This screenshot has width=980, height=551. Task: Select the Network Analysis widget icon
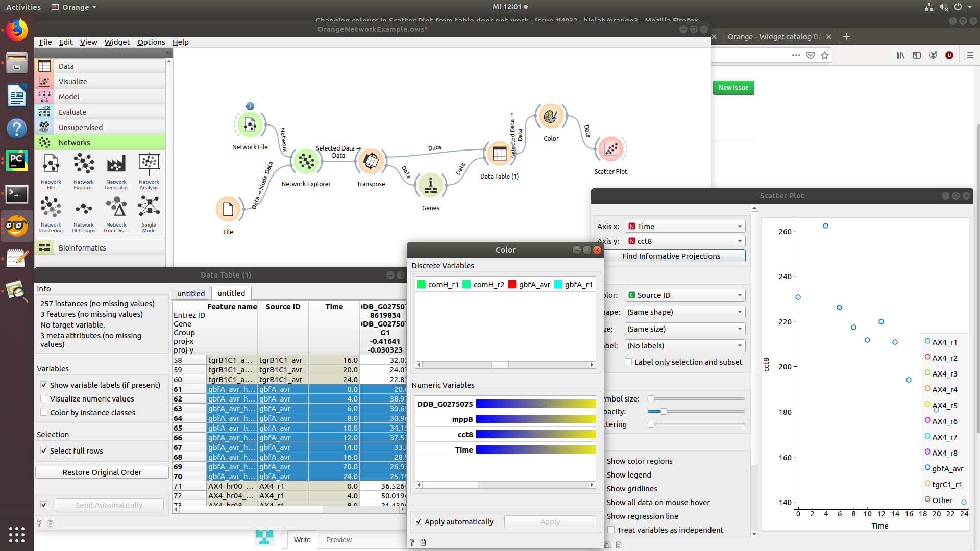149,165
